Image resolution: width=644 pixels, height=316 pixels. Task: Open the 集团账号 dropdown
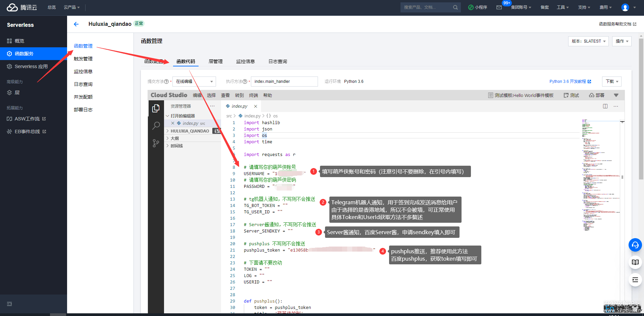(521, 7)
